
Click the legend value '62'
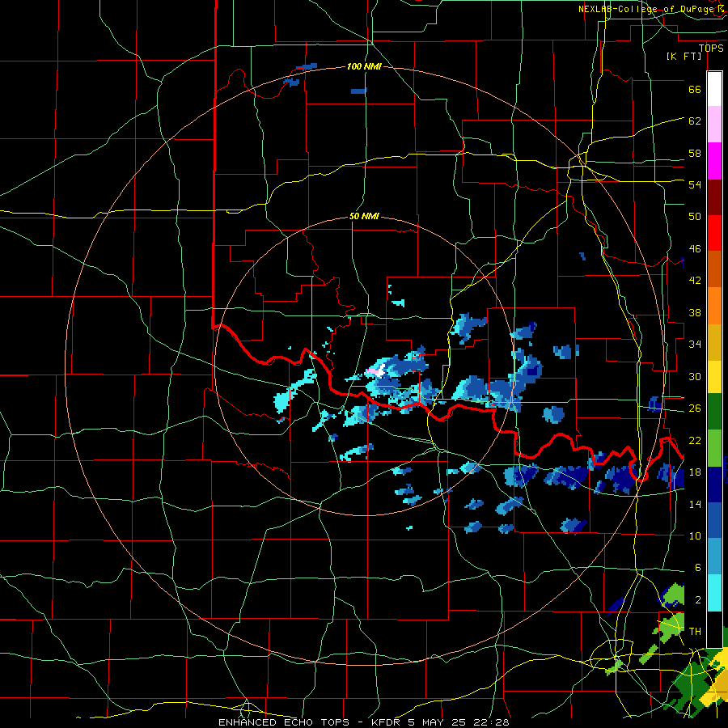tap(695, 121)
